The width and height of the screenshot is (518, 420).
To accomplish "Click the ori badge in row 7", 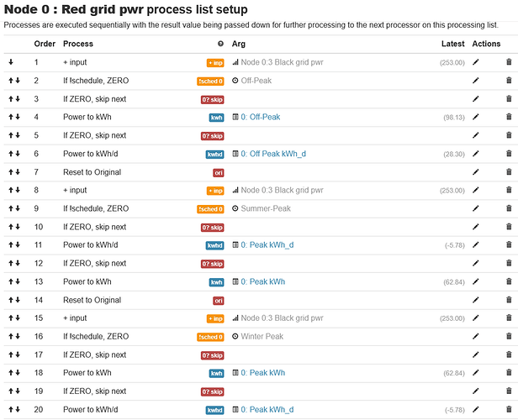I will (219, 172).
